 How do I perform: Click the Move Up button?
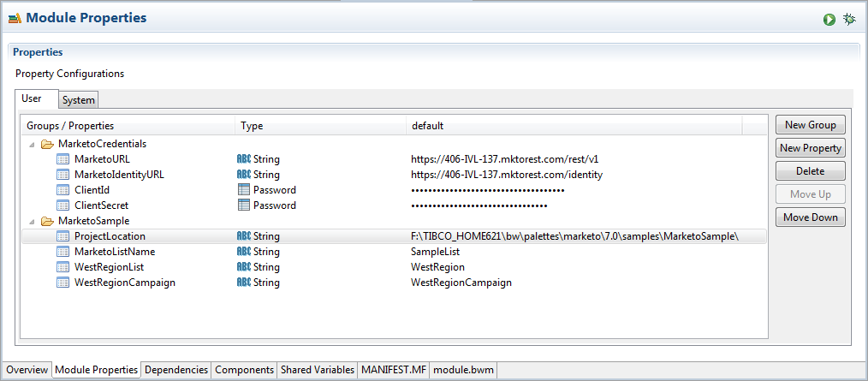click(811, 193)
